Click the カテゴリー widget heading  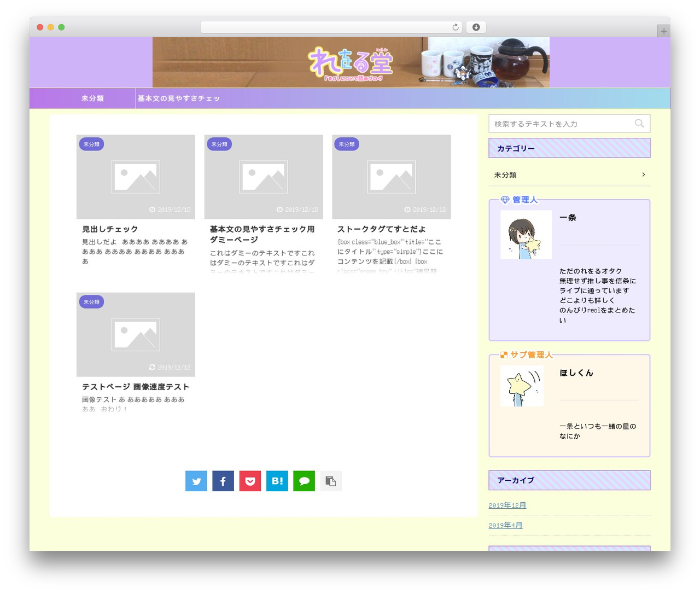[569, 148]
